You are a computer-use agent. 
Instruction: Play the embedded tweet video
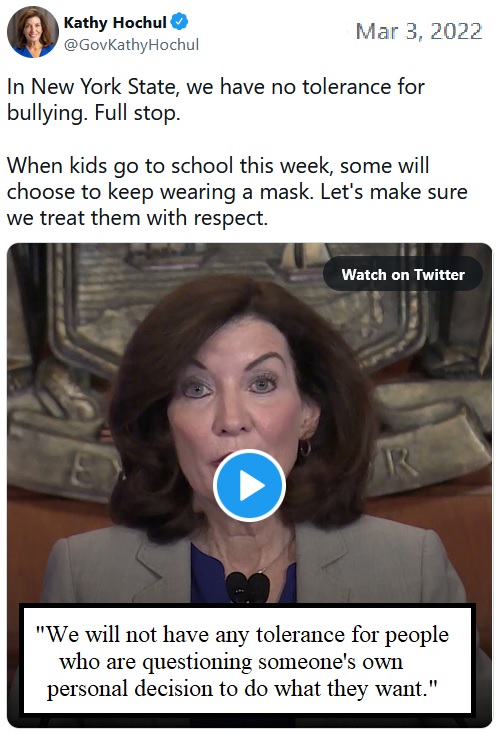click(x=249, y=485)
